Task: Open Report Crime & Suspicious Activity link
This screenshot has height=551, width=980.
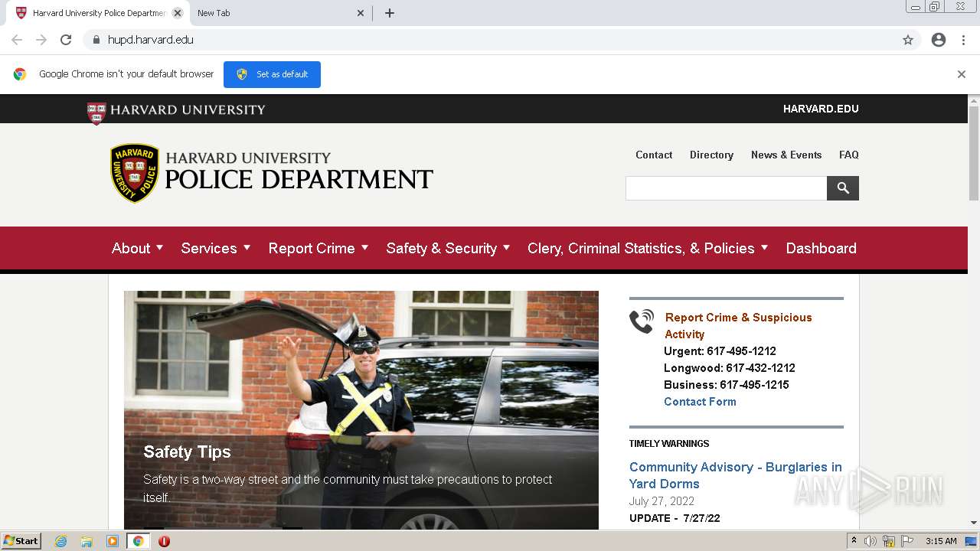Action: [x=738, y=325]
